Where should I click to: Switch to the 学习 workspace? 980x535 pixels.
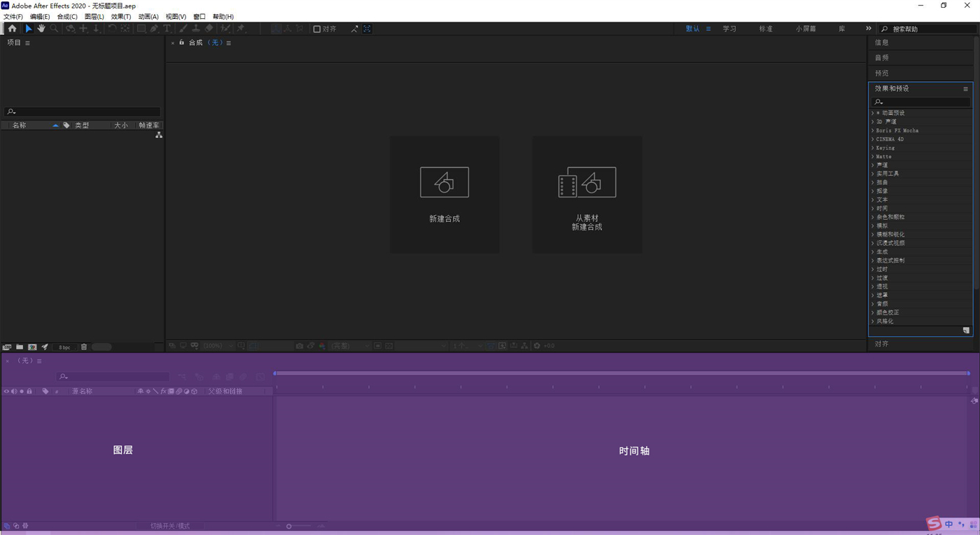pyautogui.click(x=729, y=29)
